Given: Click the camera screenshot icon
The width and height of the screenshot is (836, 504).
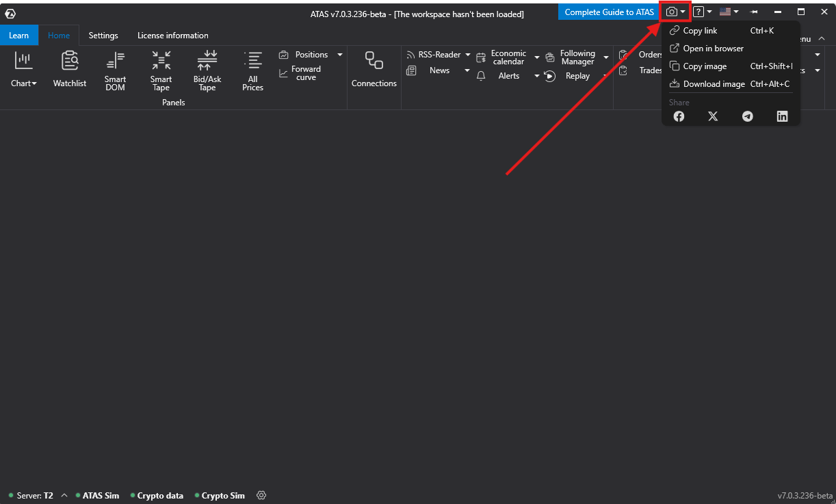Looking at the screenshot, I should pos(672,12).
